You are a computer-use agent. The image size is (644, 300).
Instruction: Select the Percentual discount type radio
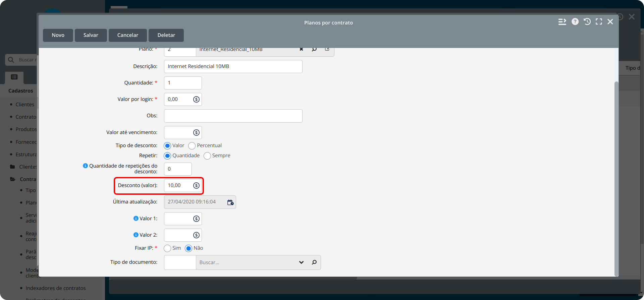click(x=192, y=146)
